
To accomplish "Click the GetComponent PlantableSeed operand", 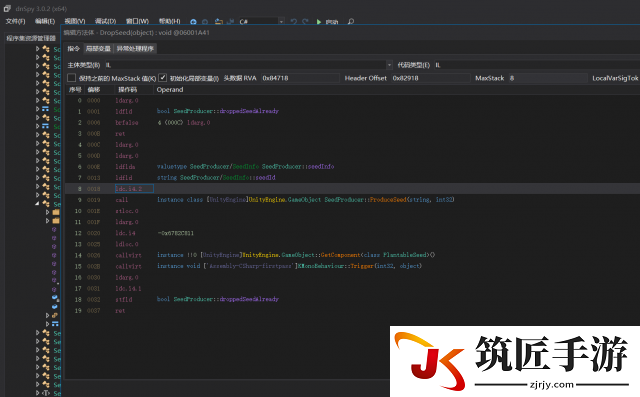I will pyautogui.click(x=296, y=255).
